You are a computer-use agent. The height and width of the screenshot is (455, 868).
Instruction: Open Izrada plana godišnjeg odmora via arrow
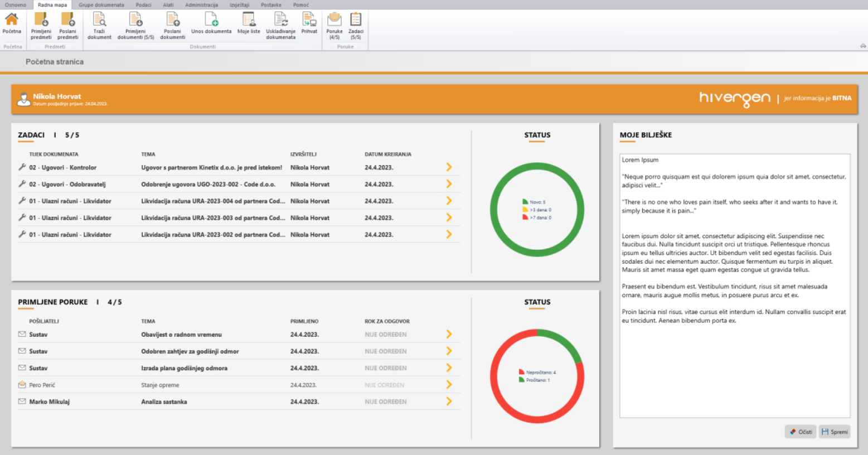pos(449,367)
